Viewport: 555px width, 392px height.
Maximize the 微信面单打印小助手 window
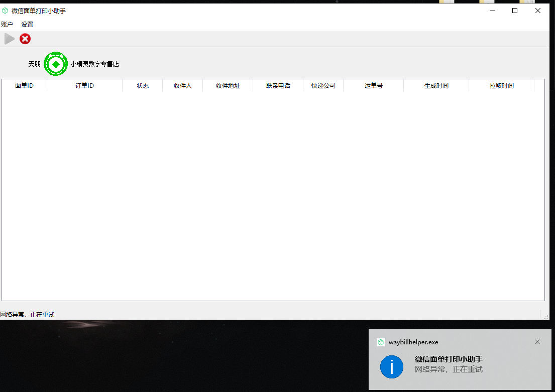click(515, 11)
